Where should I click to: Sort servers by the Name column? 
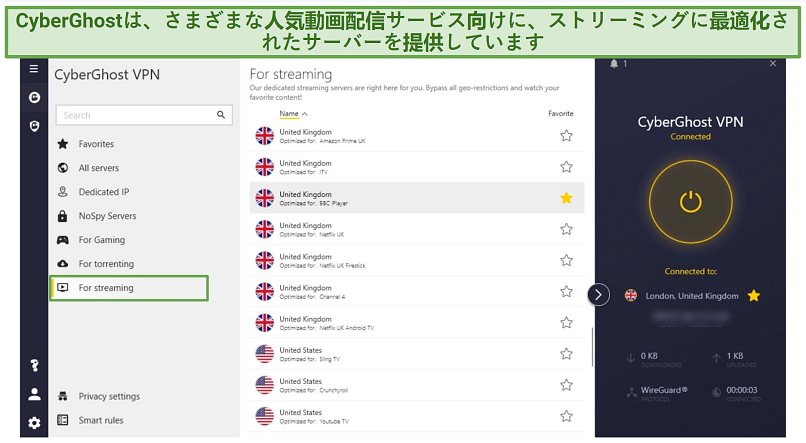click(x=293, y=114)
